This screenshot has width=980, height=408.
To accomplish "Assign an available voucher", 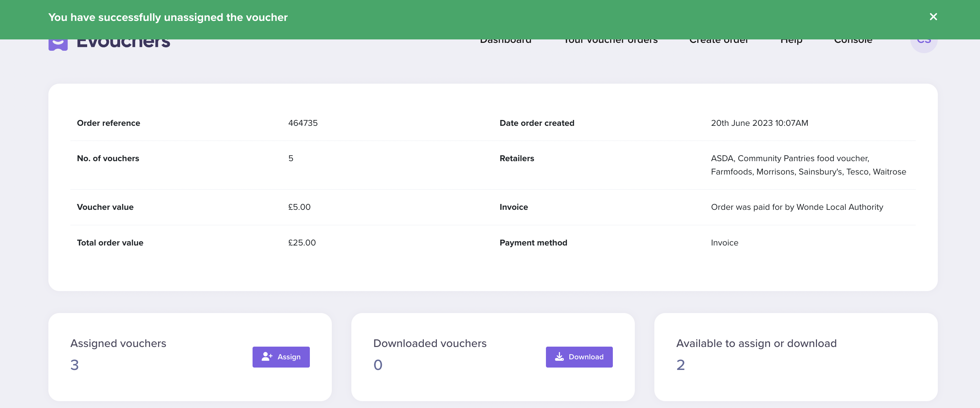I will tap(281, 357).
